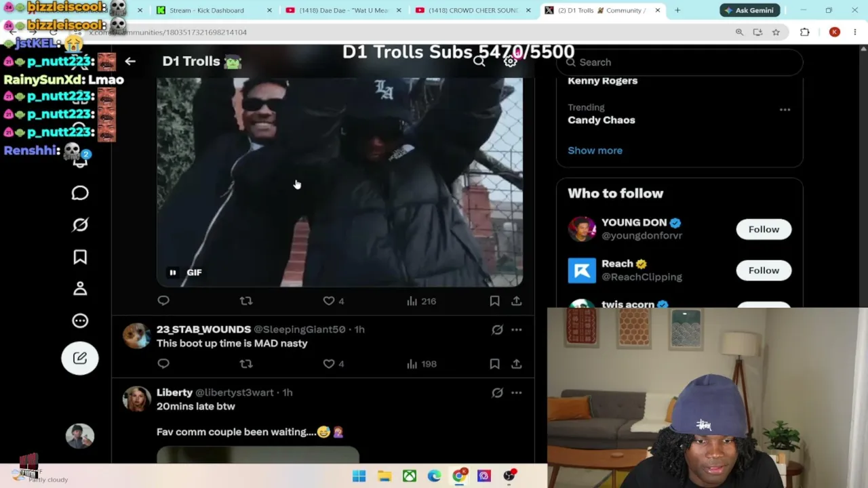Screen dimensions: 868x488
Task: Install the app via address bar icon
Action: [757, 32]
